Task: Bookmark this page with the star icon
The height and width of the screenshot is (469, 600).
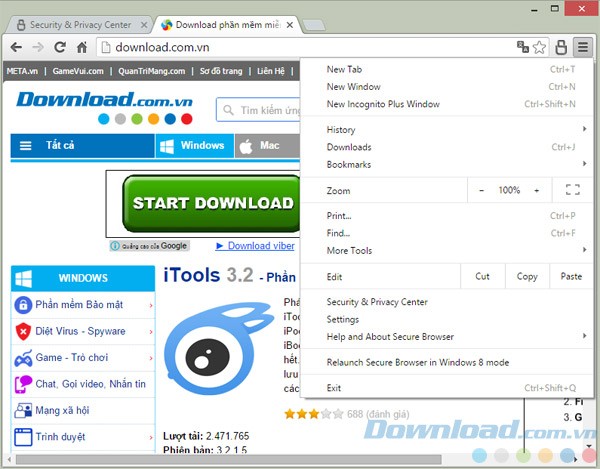Action: click(x=540, y=47)
